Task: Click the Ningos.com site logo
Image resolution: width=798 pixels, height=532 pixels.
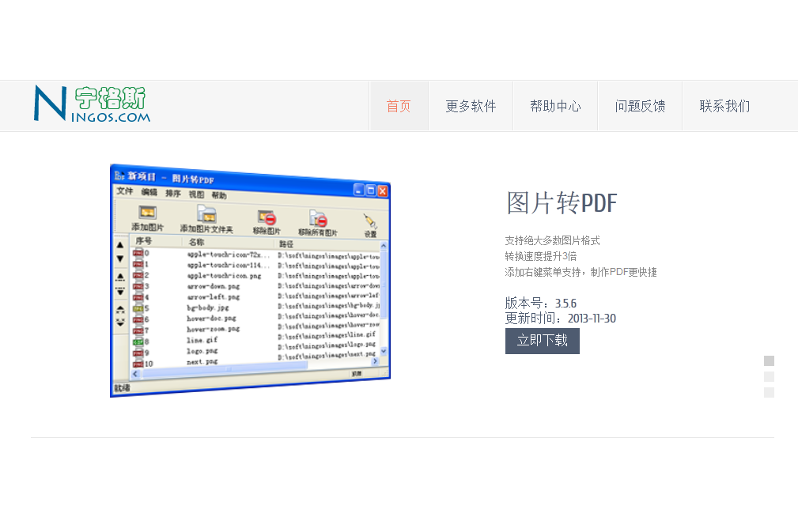Action: 92,104
